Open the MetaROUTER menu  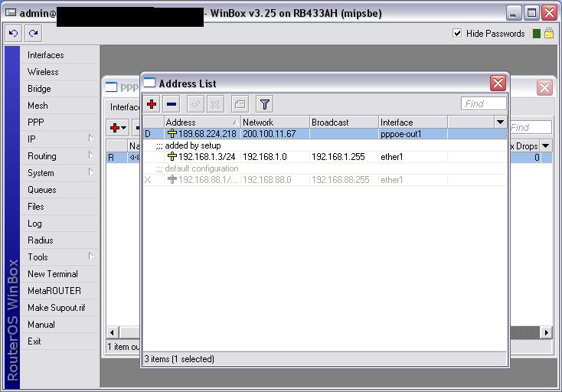(59, 291)
